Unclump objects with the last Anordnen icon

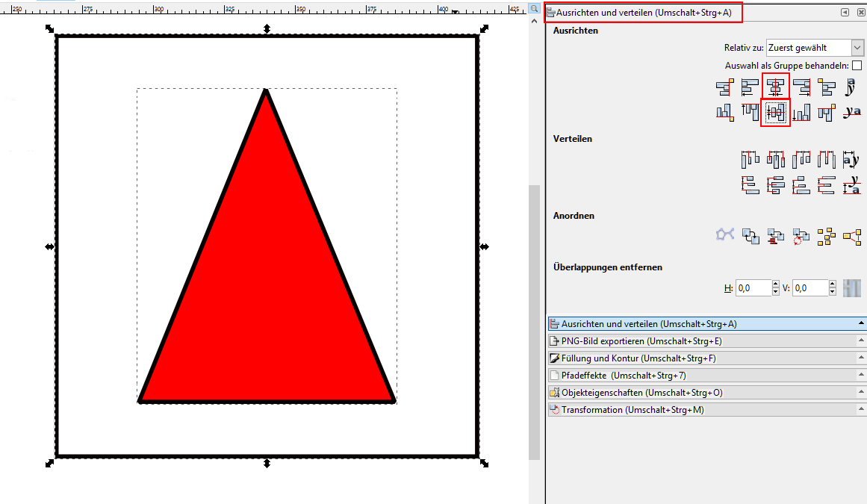click(x=851, y=237)
